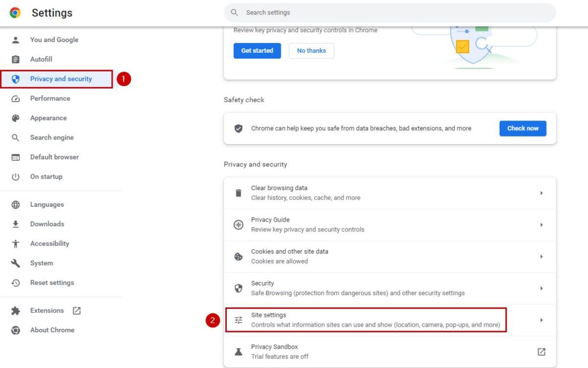The height and width of the screenshot is (368, 588).
Task: Open About Chrome page
Action: pos(52,330)
